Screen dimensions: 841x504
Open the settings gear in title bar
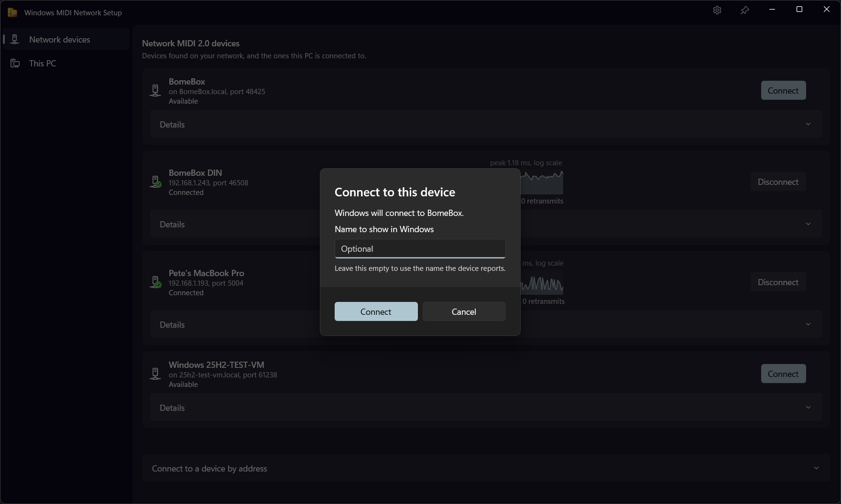717,10
